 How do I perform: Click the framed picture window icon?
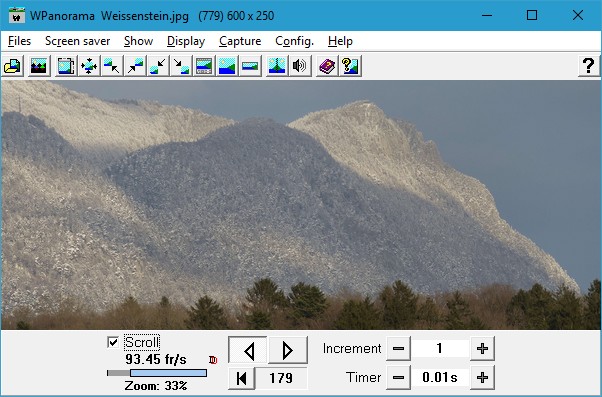tap(66, 66)
